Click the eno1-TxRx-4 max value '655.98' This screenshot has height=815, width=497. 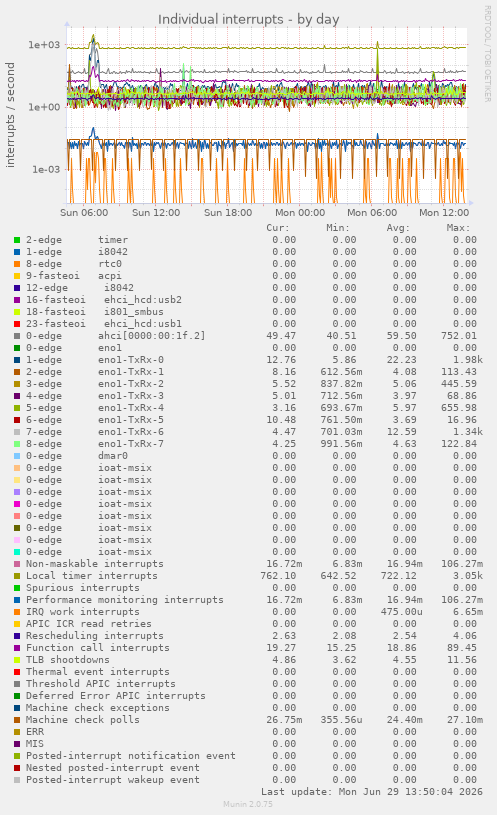pyautogui.click(x=459, y=408)
